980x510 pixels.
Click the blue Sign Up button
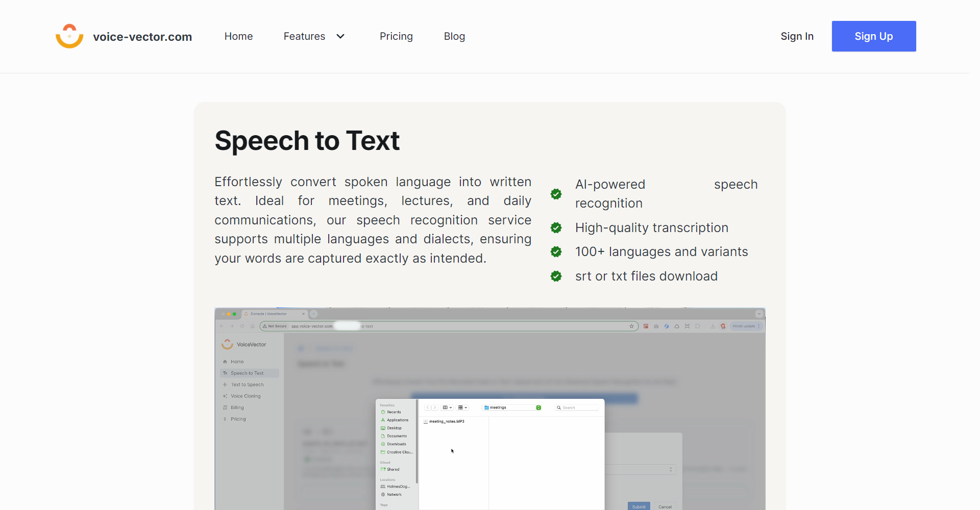pos(874,36)
